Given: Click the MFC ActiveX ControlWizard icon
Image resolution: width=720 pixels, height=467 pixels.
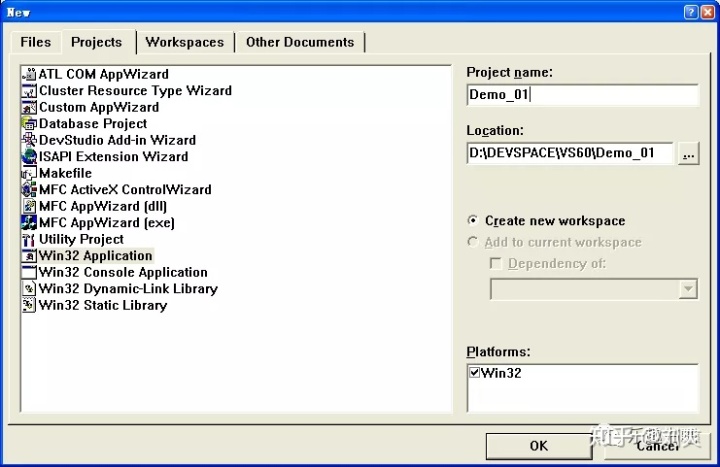Looking at the screenshot, I should [29, 190].
